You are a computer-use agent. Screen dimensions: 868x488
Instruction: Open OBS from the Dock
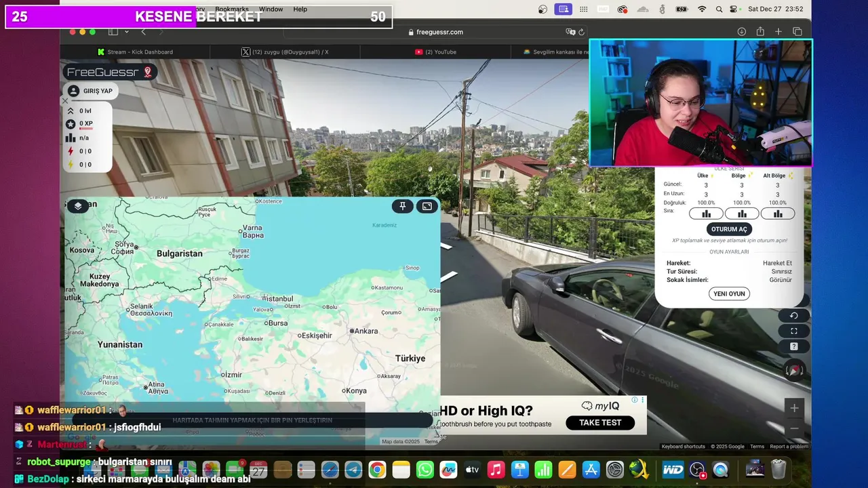pos(697,470)
